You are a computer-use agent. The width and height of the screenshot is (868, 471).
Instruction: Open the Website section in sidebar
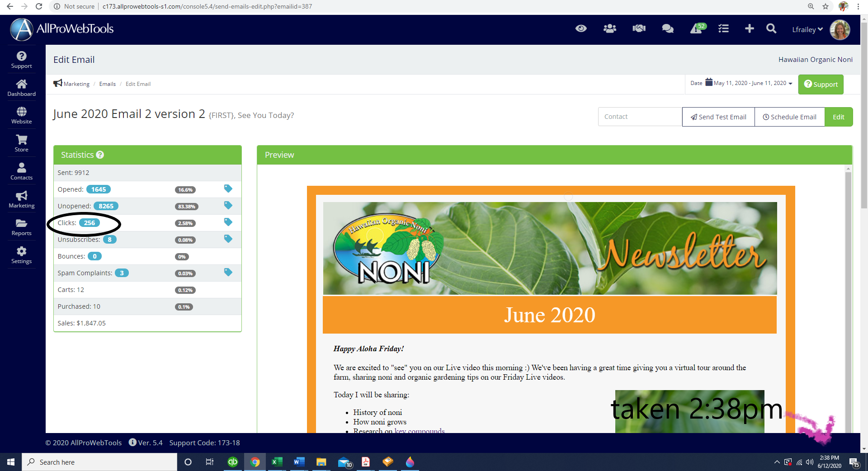click(x=21, y=115)
